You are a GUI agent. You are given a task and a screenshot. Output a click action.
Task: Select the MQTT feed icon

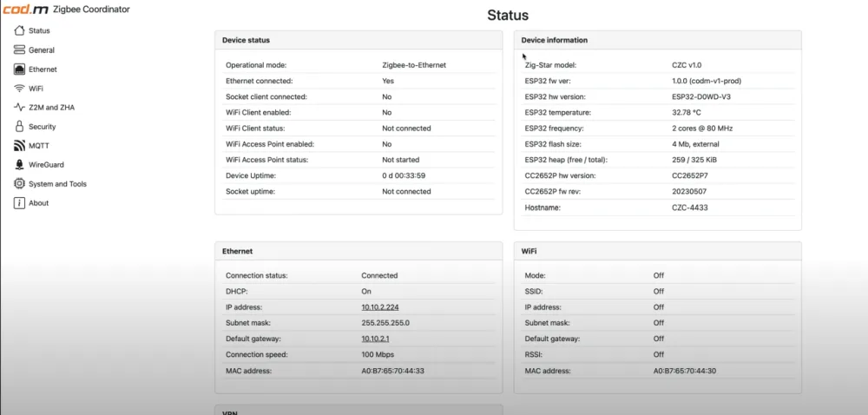pyautogui.click(x=19, y=146)
